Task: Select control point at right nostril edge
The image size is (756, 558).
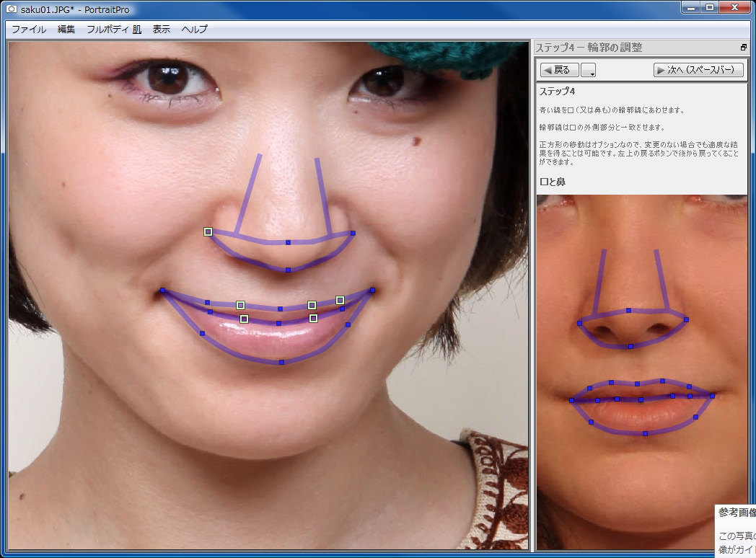Action: pyautogui.click(x=353, y=234)
